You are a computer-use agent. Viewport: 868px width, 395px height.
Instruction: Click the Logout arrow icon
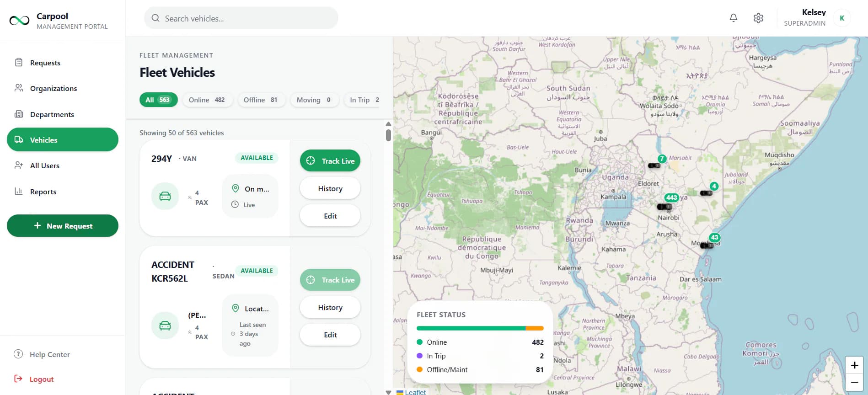[x=18, y=379]
